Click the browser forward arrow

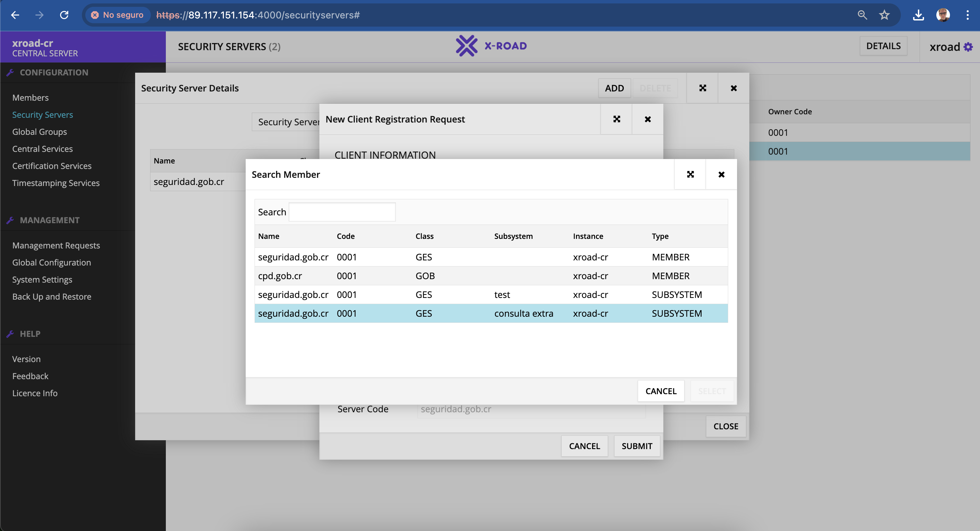(39, 15)
